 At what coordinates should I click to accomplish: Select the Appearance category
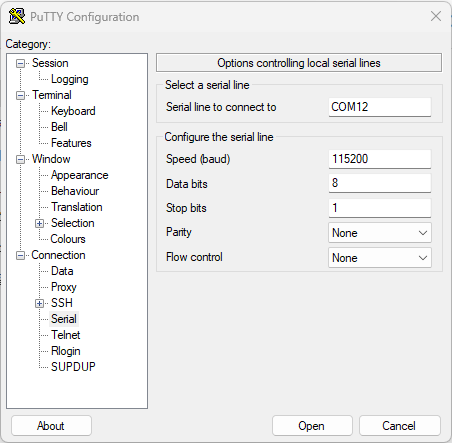79,175
